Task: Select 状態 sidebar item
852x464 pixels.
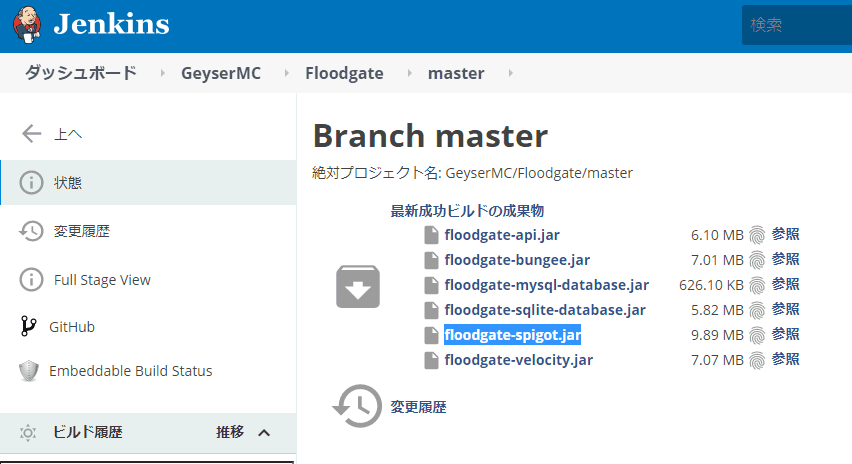Action: (x=148, y=183)
